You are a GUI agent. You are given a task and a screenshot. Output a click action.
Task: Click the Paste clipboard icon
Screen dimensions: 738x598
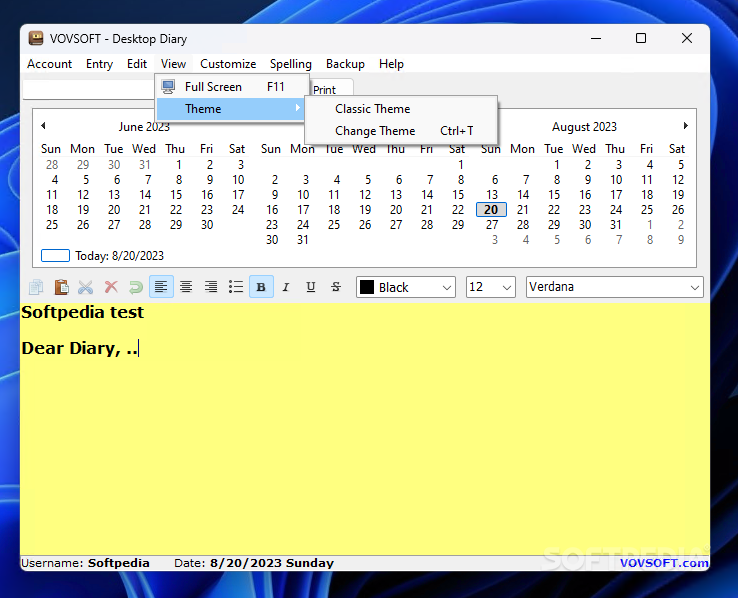pyautogui.click(x=61, y=287)
